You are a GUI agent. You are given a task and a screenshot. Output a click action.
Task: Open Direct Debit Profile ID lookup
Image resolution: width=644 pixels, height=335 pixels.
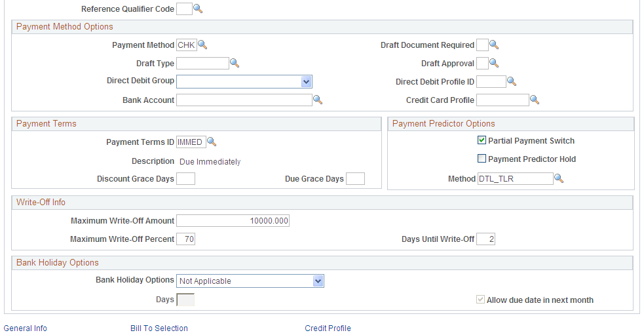(512, 81)
